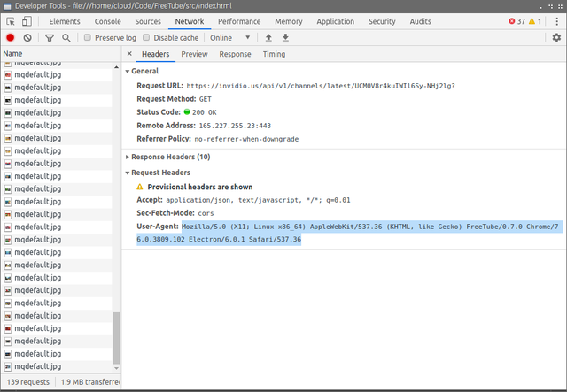This screenshot has width=567, height=392.
Task: Click the highlighted User-Agent string
Action: click(x=349, y=233)
